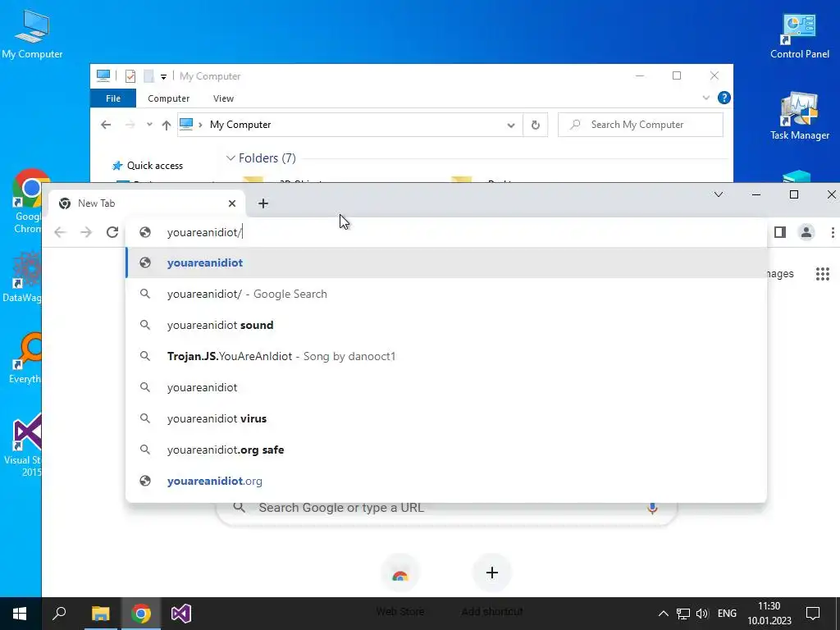The image size is (840, 630).
Task: Switch ENG input language
Action: click(727, 614)
